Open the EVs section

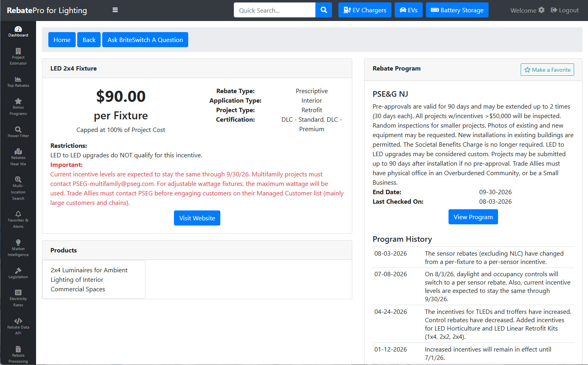[409, 10]
